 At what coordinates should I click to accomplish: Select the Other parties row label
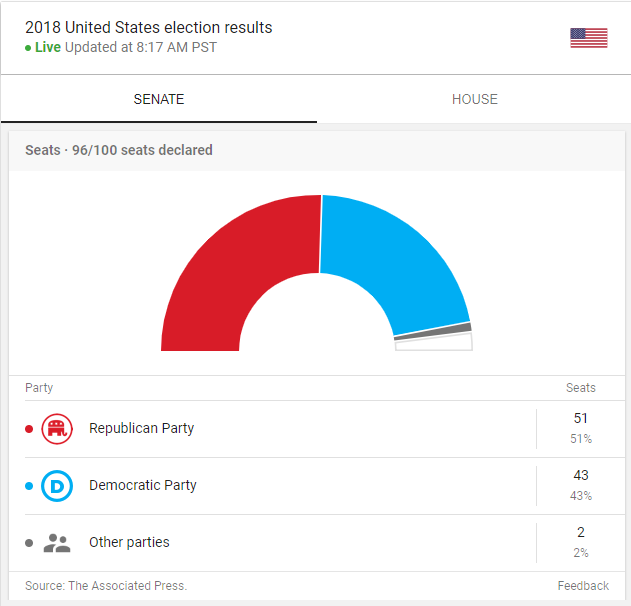pos(129,542)
